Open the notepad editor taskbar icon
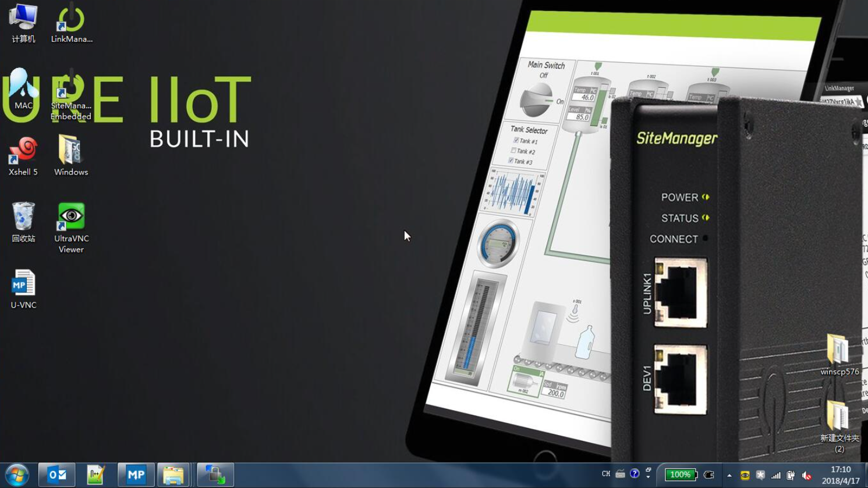This screenshot has height=488, width=868. click(x=96, y=475)
